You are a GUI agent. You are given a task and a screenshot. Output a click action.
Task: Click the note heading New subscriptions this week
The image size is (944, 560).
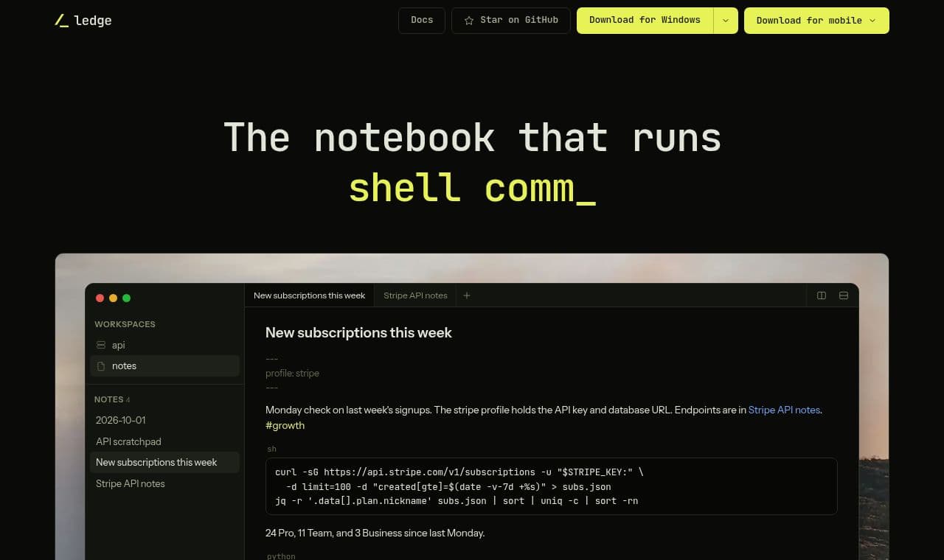[x=358, y=332]
